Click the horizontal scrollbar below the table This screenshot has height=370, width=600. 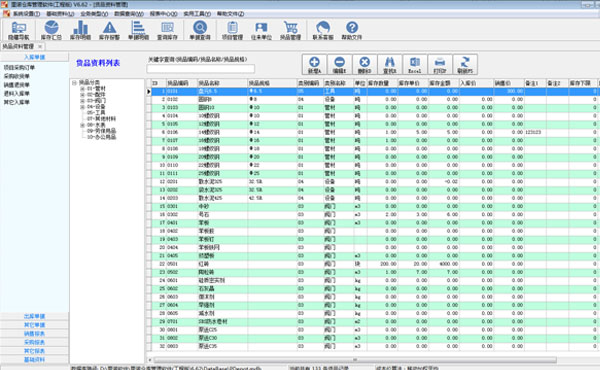pos(355,360)
